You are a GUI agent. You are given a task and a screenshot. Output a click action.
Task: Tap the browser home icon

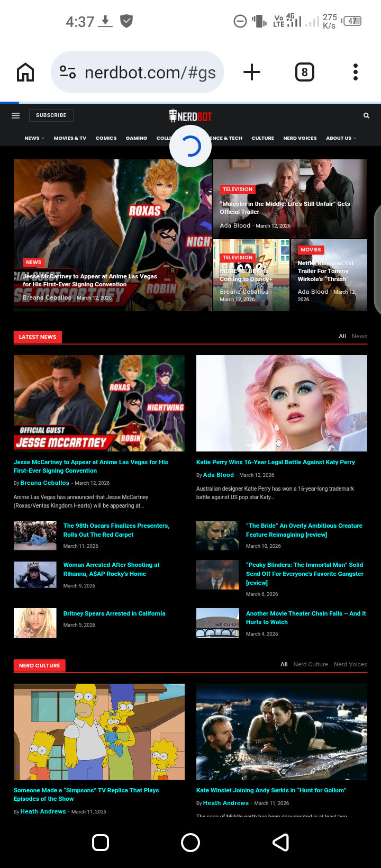25,72
